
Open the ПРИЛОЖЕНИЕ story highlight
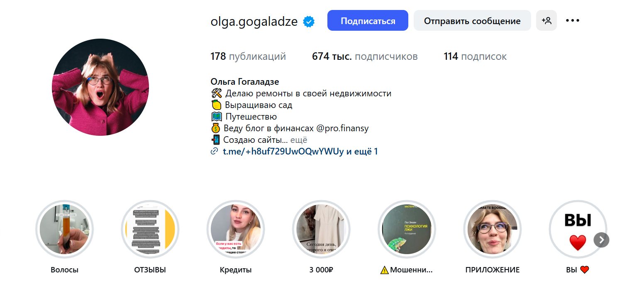pyautogui.click(x=493, y=229)
